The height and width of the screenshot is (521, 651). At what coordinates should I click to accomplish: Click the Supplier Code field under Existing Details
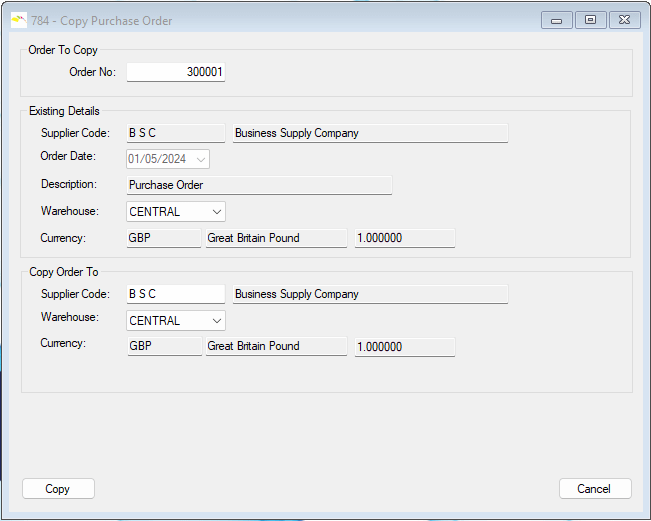click(x=175, y=133)
